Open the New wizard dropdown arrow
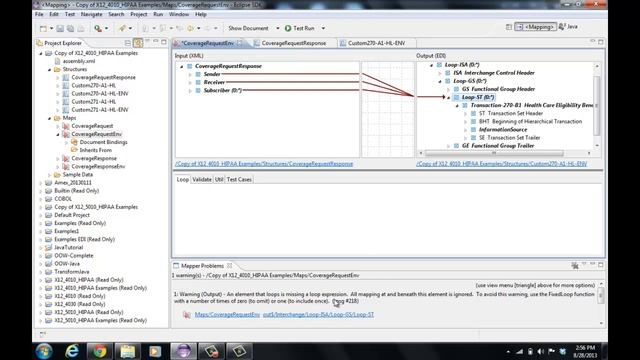 (x=51, y=28)
